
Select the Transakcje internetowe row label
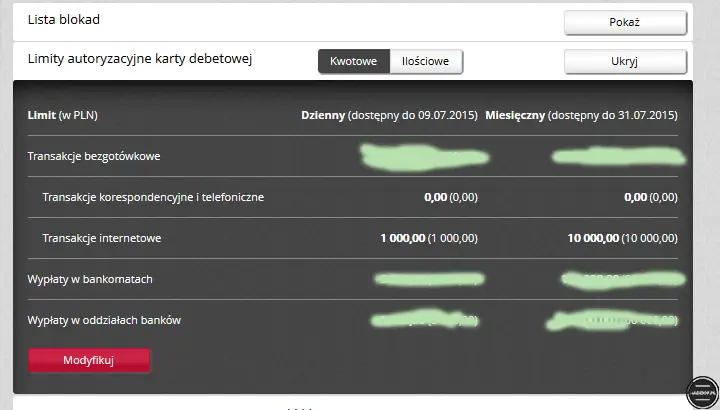click(x=102, y=238)
